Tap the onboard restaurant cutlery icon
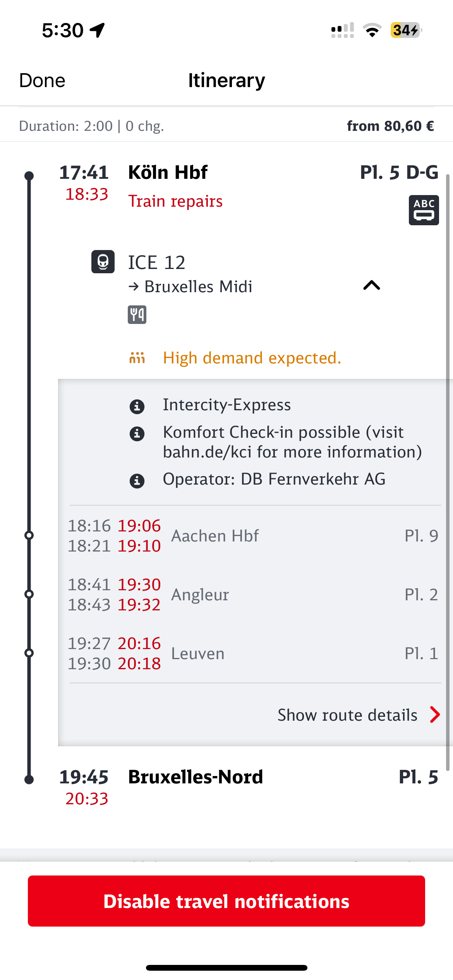453x980 pixels. click(x=137, y=315)
